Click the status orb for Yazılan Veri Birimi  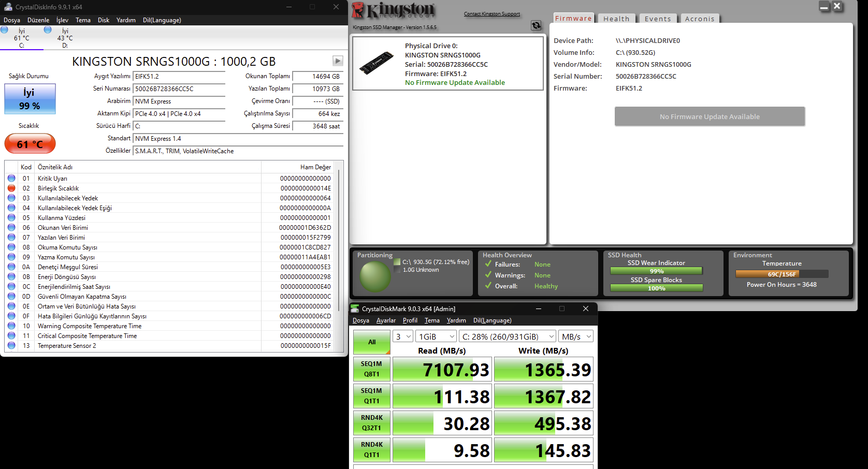tap(11, 237)
